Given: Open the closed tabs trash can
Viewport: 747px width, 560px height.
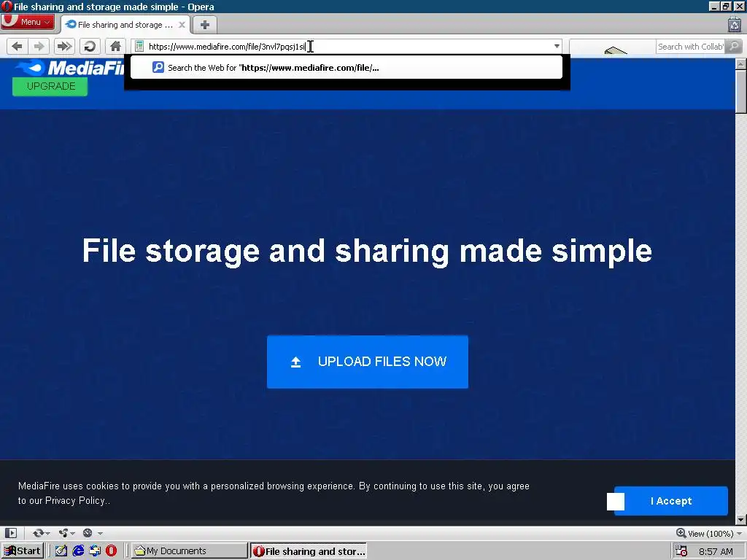Looking at the screenshot, I should [735, 24].
